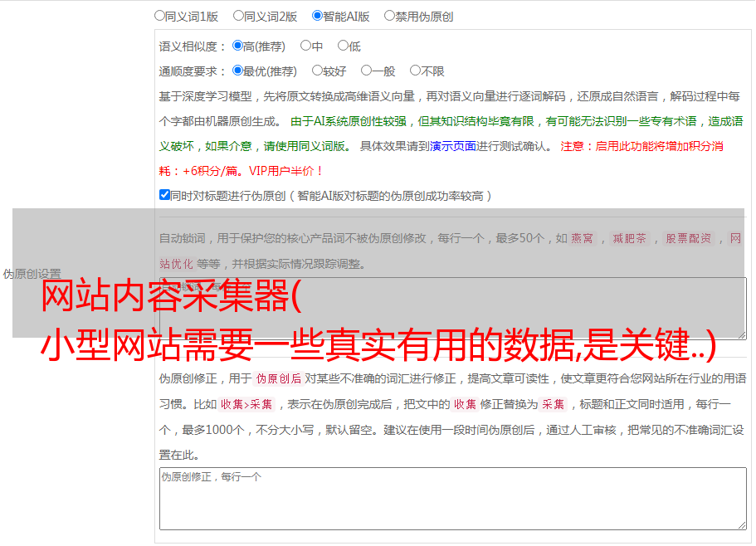Toggle 同时对标题进行伪原创 checkbox
The width and height of the screenshot is (756, 546).
164,195
